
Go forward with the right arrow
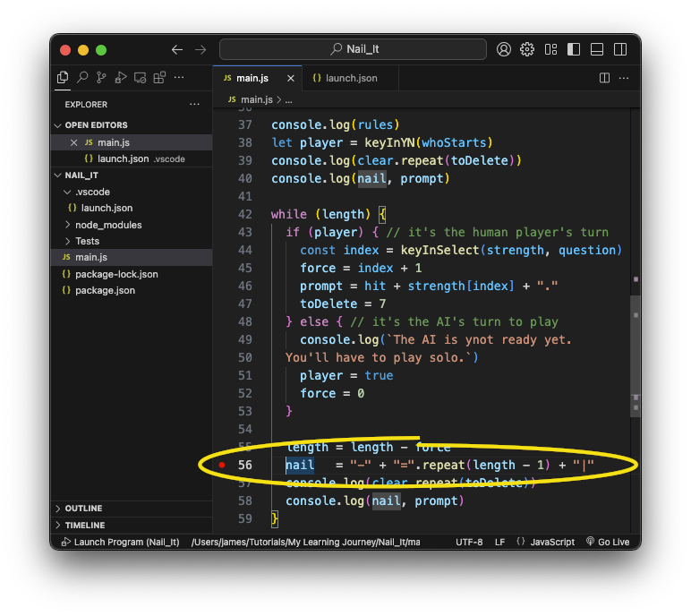[200, 49]
